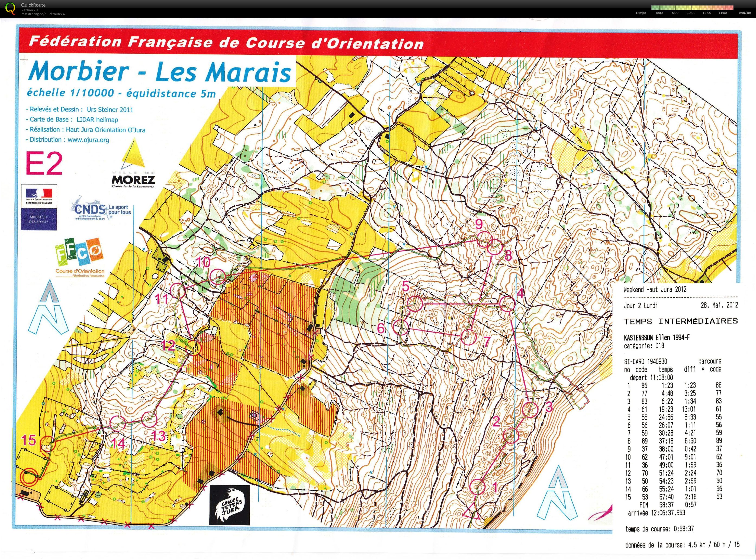
Task: Click the échelle 1/10000 scale text
Action: 121,93
